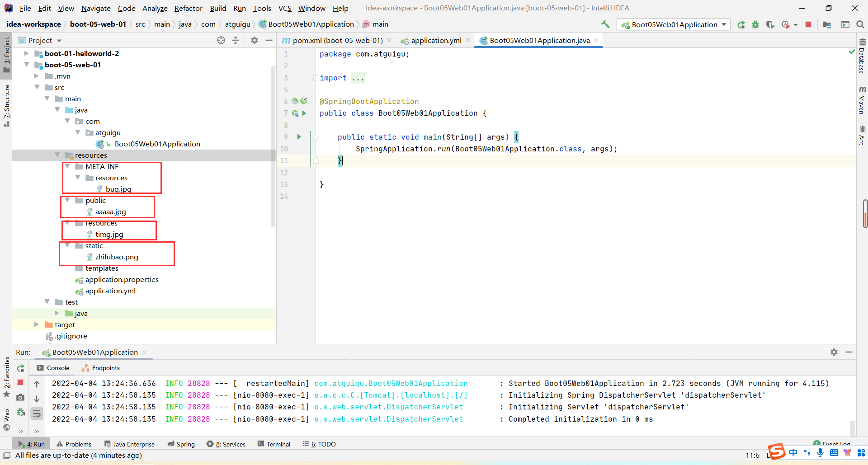The image size is (868, 465).
Task: Collapse the META-INF folder
Action: point(67,167)
